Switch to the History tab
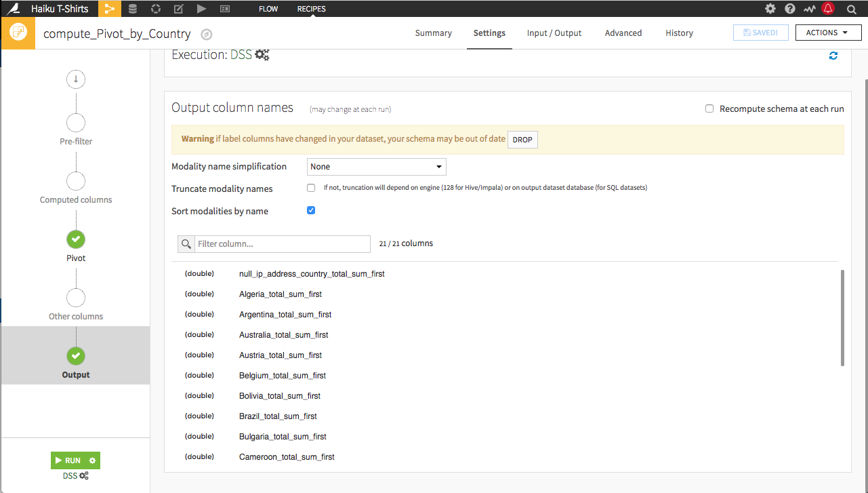Image resolution: width=868 pixels, height=493 pixels. point(679,33)
